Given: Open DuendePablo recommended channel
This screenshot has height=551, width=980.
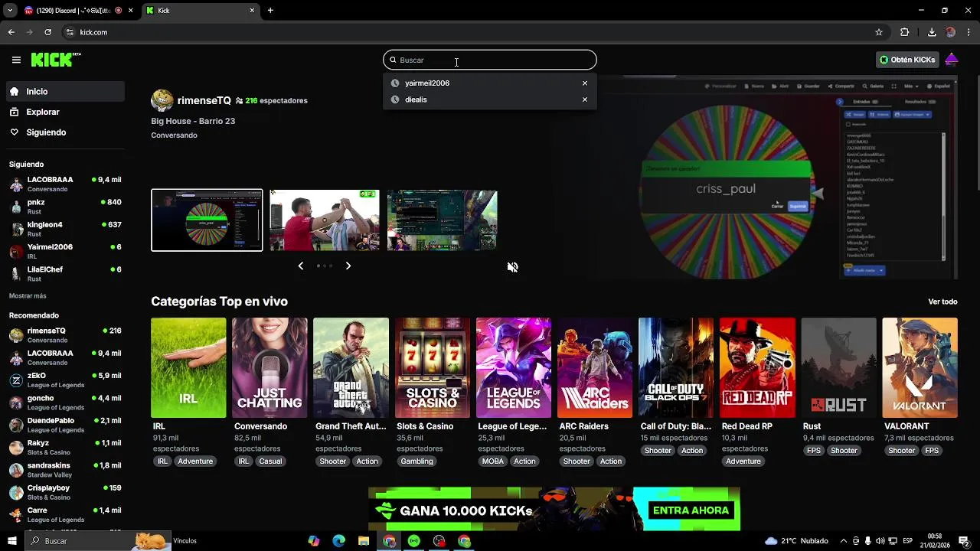Looking at the screenshot, I should click(65, 425).
